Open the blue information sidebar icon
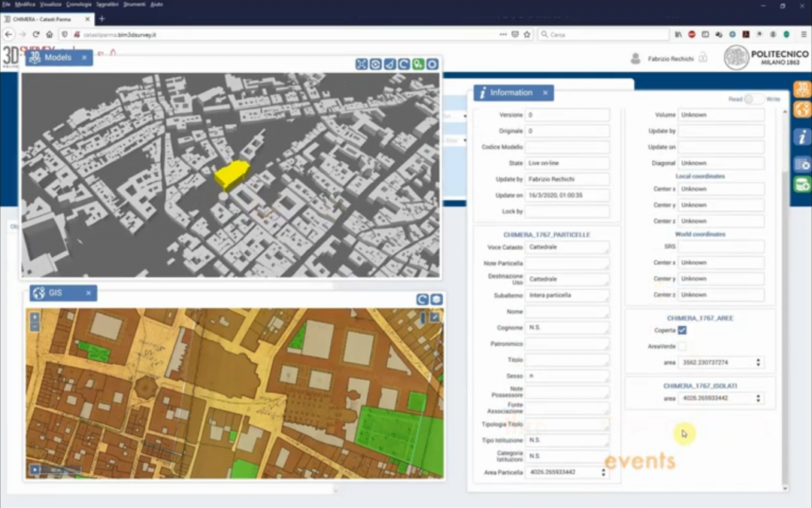This screenshot has height=508, width=812. pos(802,137)
